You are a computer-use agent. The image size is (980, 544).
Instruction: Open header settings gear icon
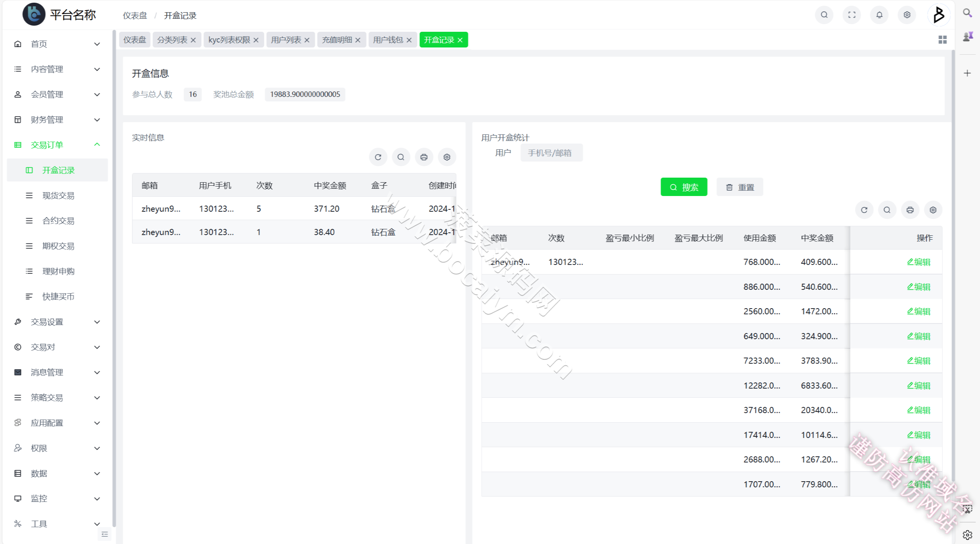pyautogui.click(x=907, y=15)
